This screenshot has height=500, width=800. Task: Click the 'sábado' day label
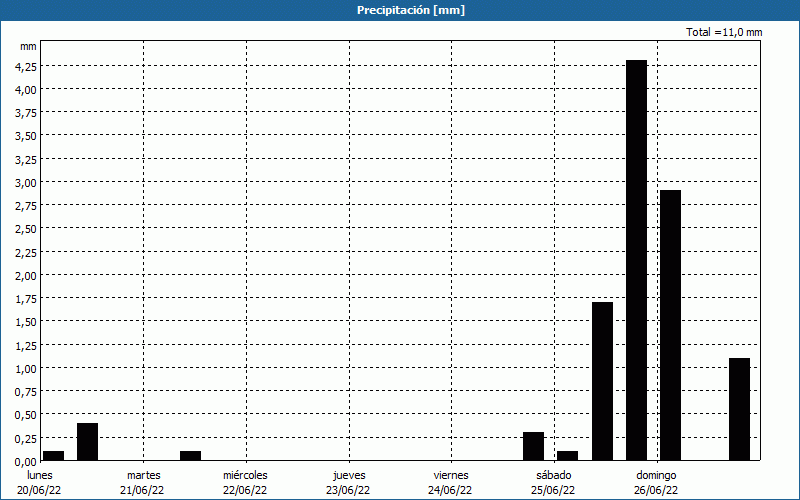[554, 475]
